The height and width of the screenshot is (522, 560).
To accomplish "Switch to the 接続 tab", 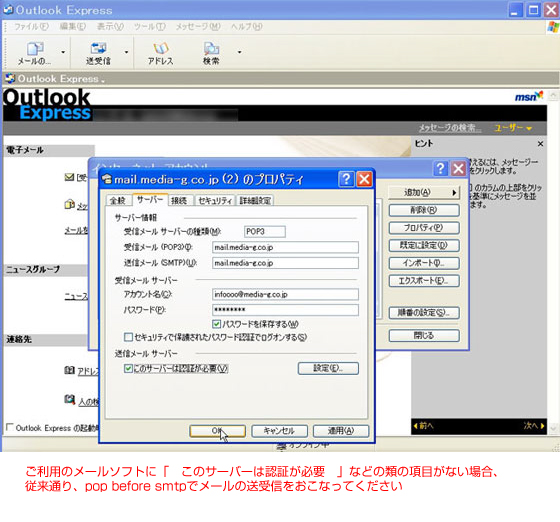I will 179,200.
